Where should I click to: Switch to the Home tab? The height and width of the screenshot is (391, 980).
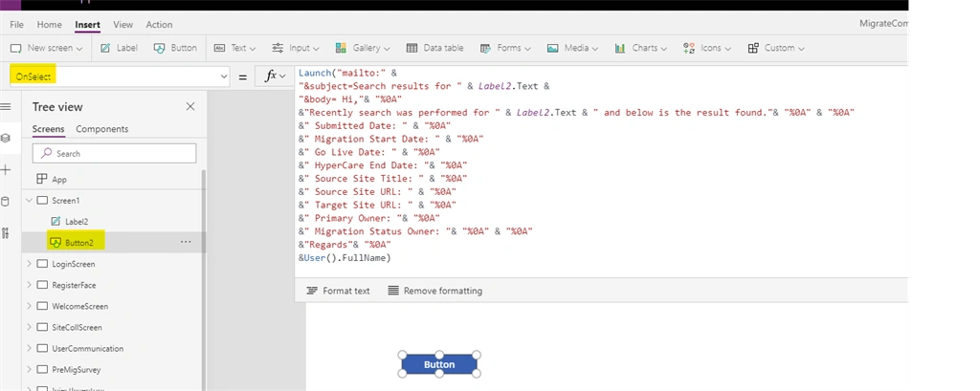tap(50, 24)
